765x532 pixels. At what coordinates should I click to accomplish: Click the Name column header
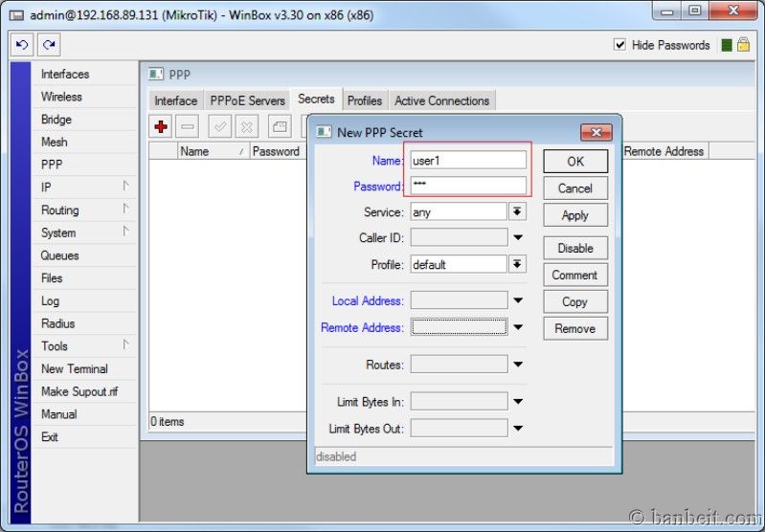pos(214,151)
